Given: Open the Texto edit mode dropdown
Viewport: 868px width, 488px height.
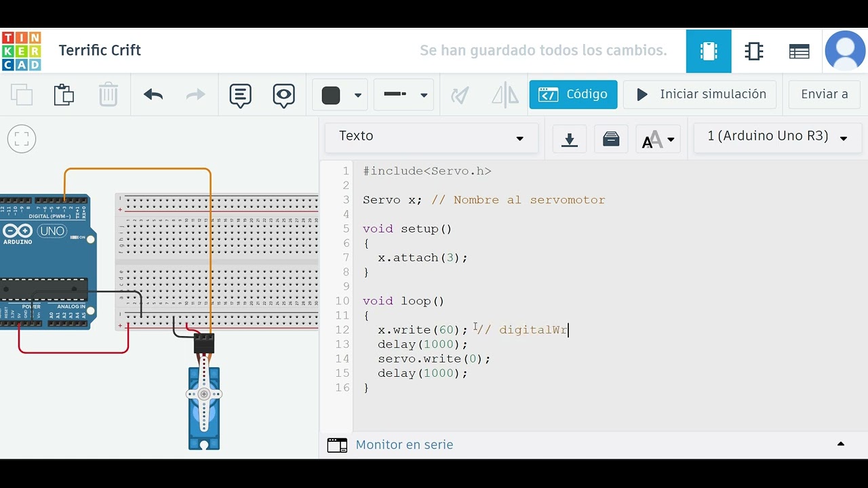Looking at the screenshot, I should tap(431, 138).
